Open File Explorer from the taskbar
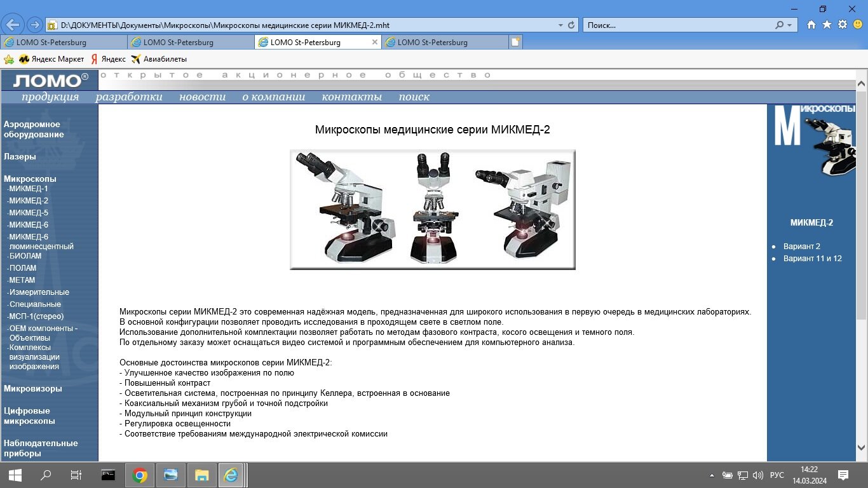Image resolution: width=868 pixels, height=488 pixels. click(x=202, y=475)
